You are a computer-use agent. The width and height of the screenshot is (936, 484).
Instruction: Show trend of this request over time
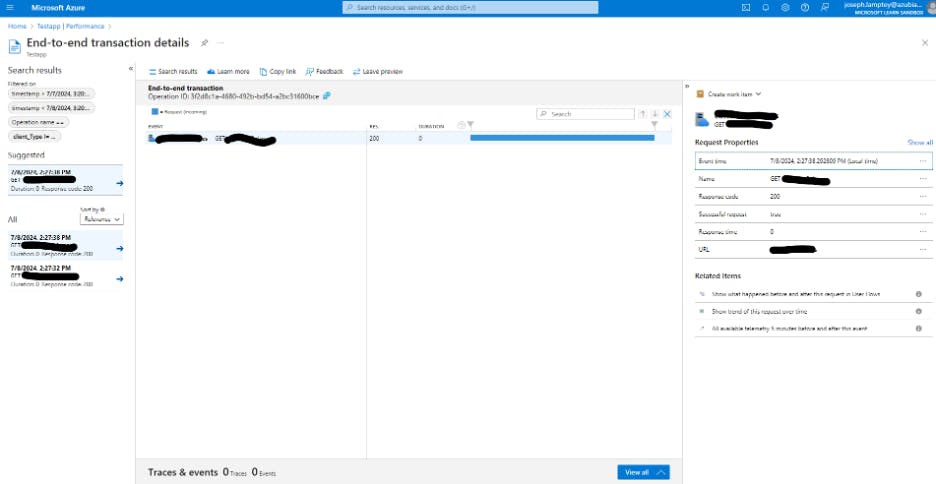759,312
